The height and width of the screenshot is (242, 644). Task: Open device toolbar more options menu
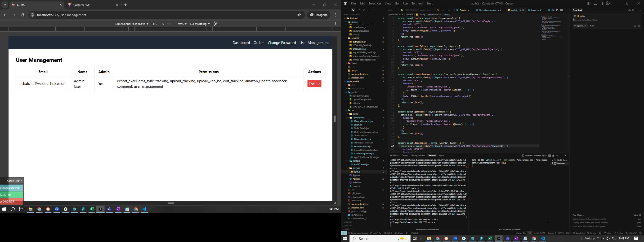coord(336,24)
